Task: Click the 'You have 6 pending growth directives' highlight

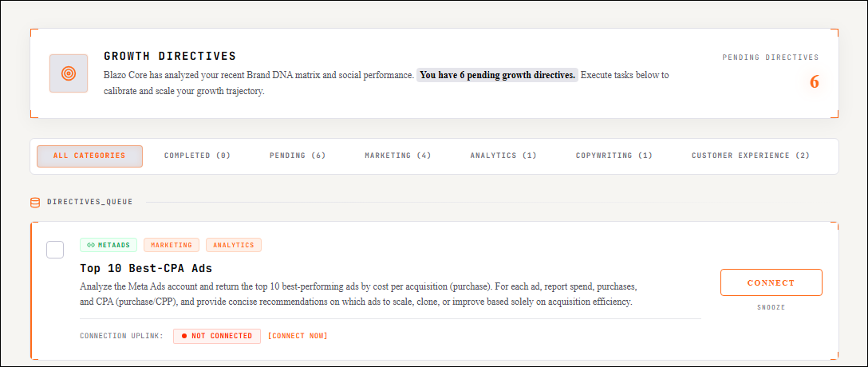Action: 497,75
